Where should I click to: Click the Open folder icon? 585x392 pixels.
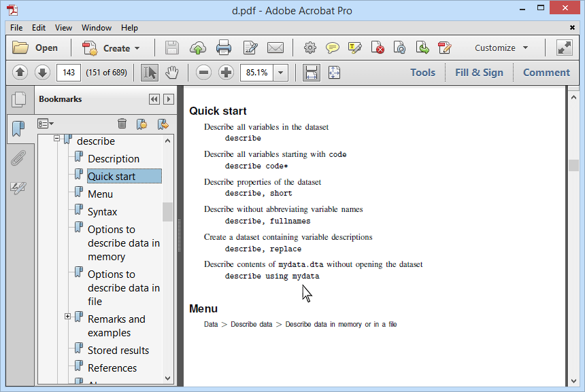tap(20, 48)
